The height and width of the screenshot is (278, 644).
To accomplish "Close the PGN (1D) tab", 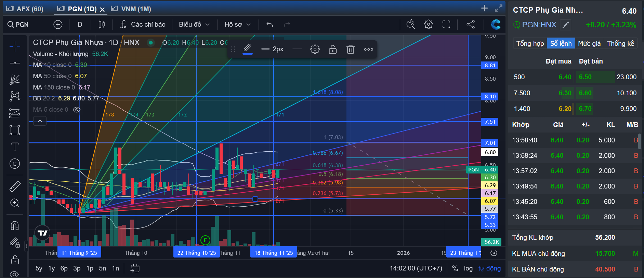I will (102, 10).
